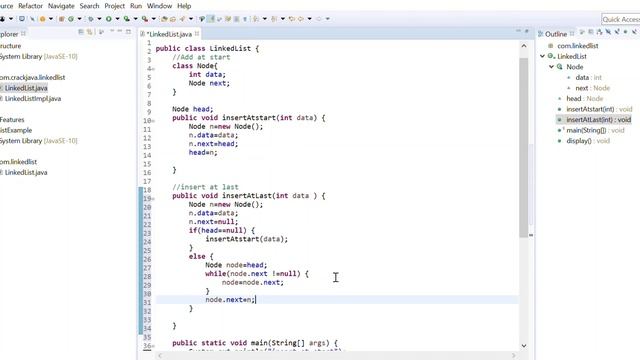Select display() in the Outline
This screenshot has height=360, width=640.
click(x=588, y=141)
